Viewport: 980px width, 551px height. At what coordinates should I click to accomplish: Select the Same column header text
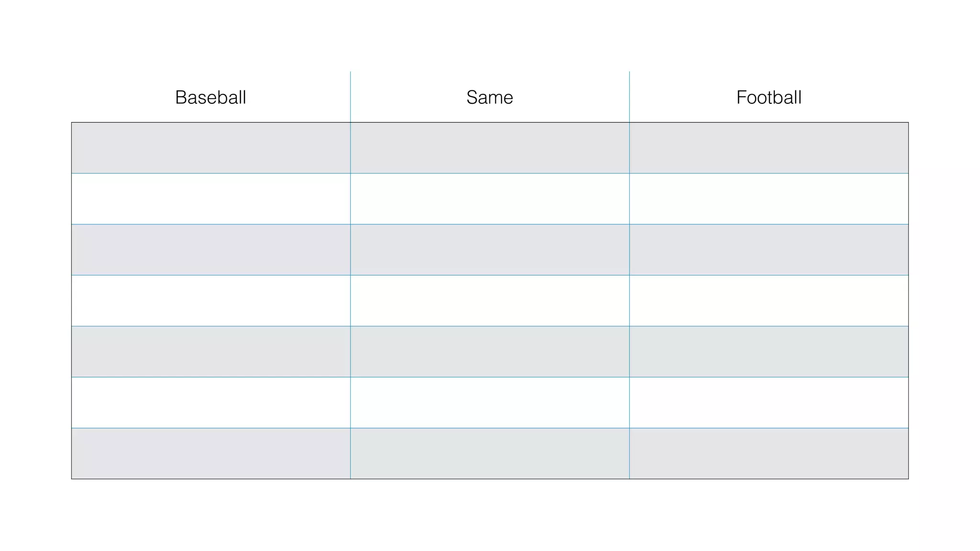point(490,98)
